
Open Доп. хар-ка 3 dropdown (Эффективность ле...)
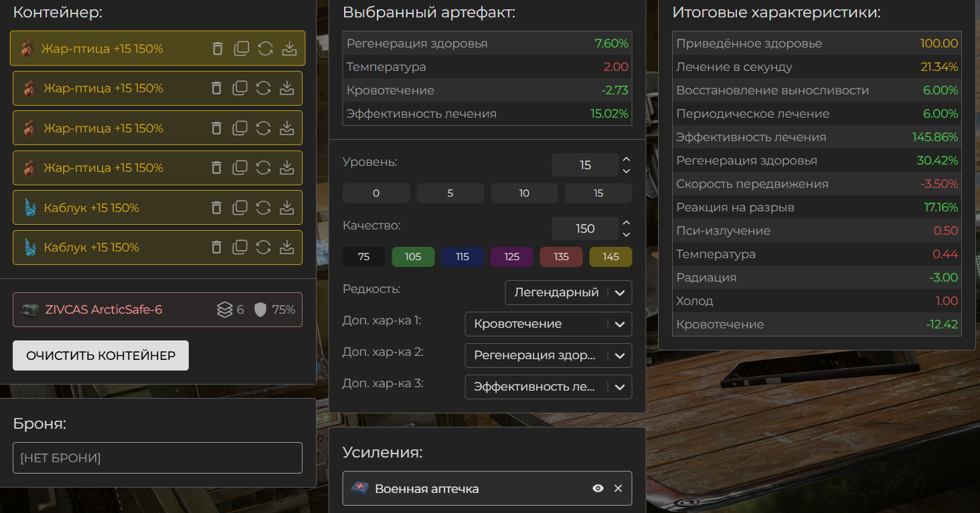(x=548, y=387)
